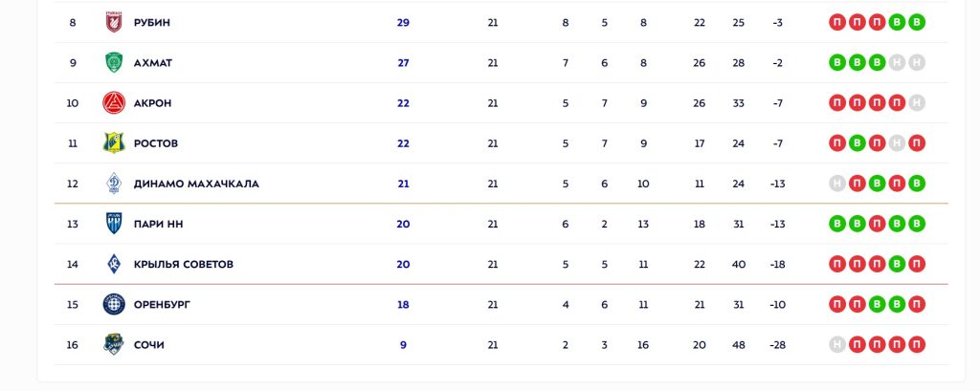980x391 pixels.
Task: Go to the АХМАТ team link
Action: click(x=153, y=63)
